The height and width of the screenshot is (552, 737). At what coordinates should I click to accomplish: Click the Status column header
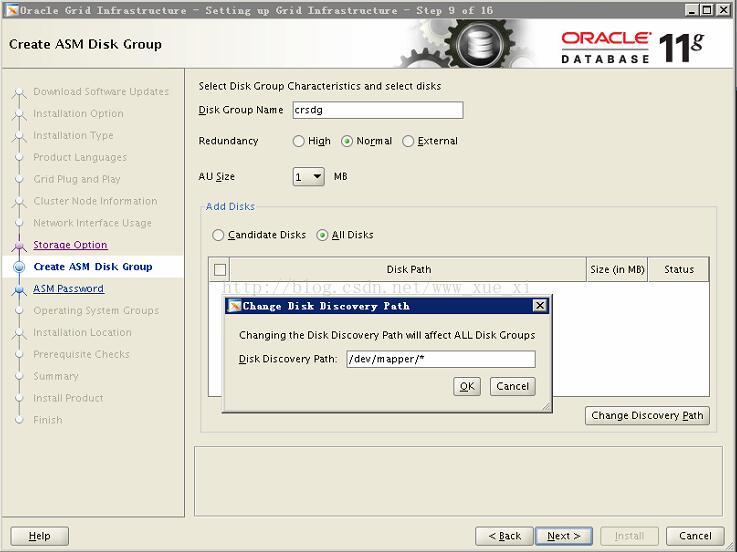[679, 270]
